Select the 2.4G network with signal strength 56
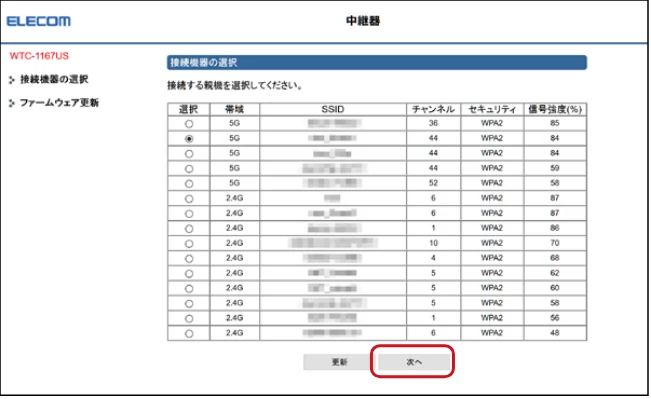651x399 pixels. (x=189, y=318)
